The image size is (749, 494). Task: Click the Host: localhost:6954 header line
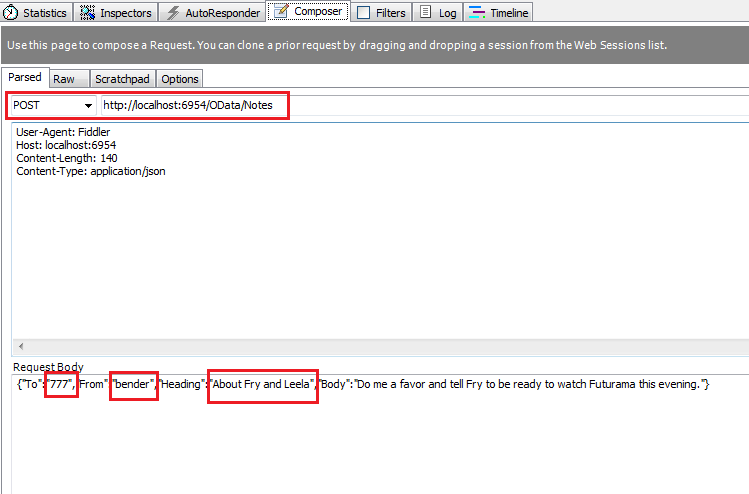pyautogui.click(x=66, y=145)
